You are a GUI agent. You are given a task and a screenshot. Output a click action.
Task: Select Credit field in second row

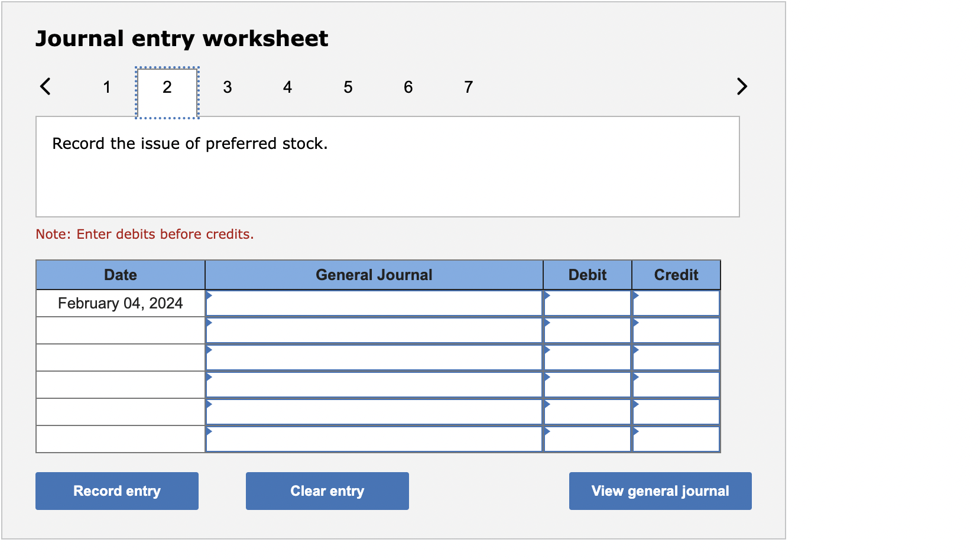click(676, 330)
